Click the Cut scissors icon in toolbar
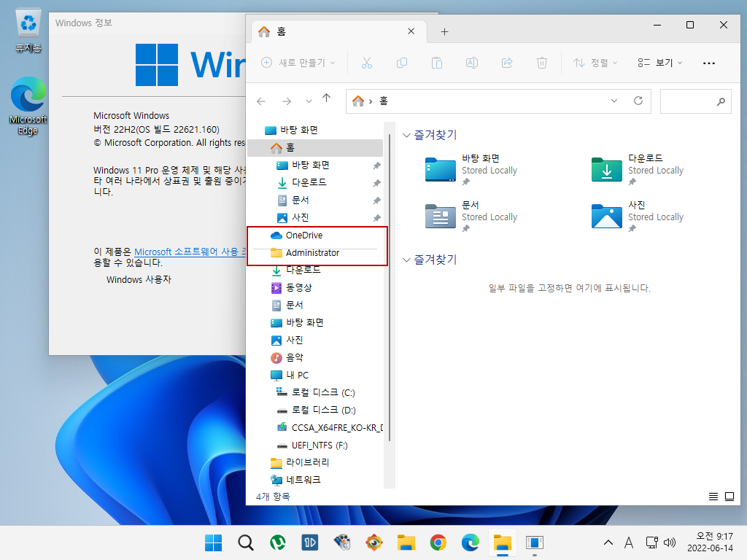 pos(366,63)
